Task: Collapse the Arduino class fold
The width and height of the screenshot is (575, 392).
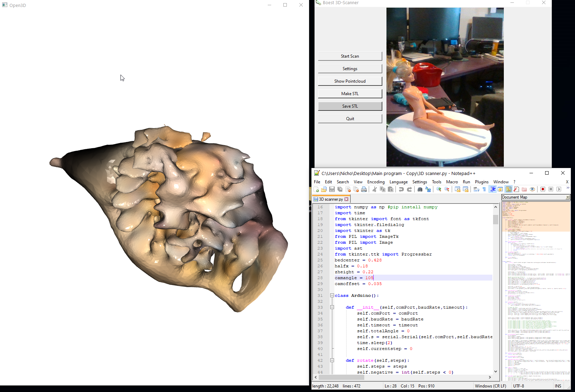Action: [x=332, y=295]
